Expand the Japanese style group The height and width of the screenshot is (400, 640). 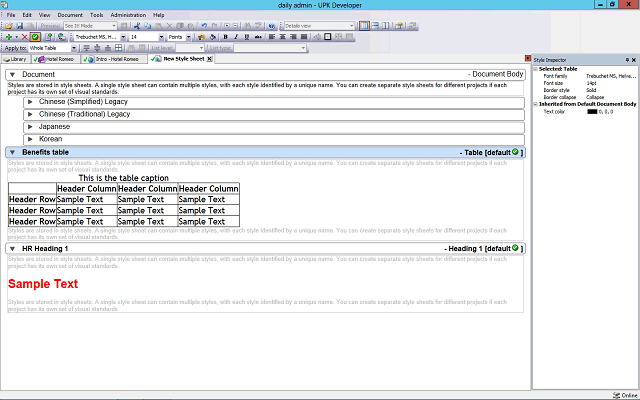30,127
